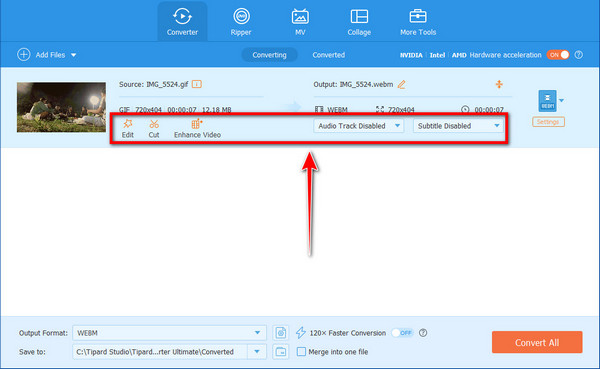Click the Convert All button
Image resolution: width=600 pixels, height=369 pixels.
pos(537,342)
